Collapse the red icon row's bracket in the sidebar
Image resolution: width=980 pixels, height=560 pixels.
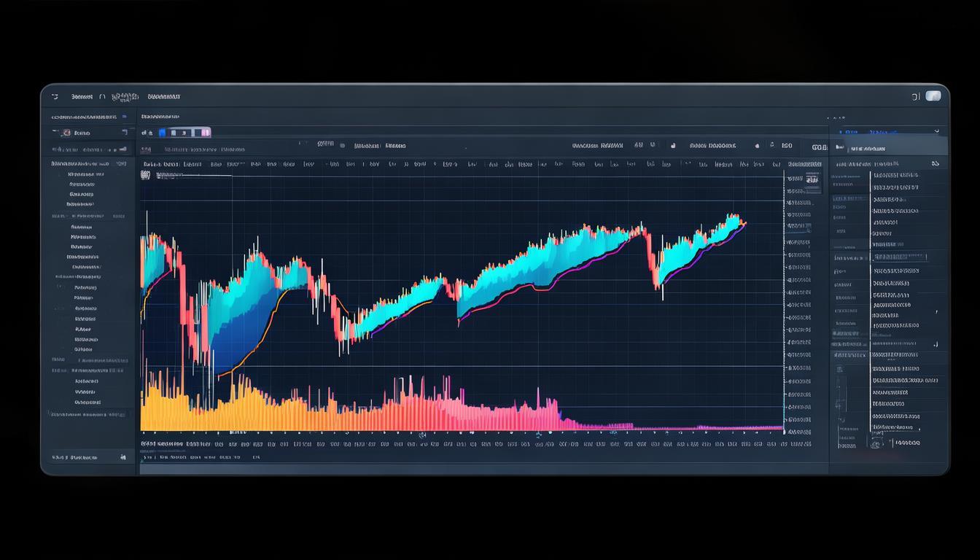click(124, 133)
